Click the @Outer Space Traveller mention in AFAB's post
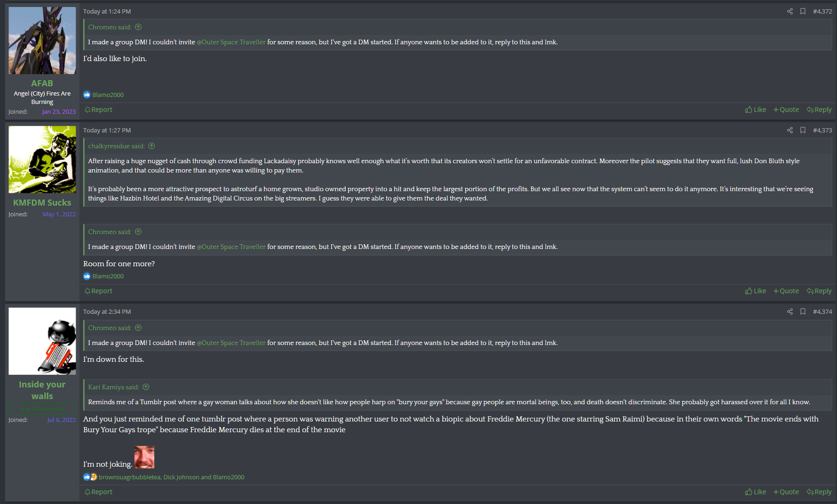 231,42
